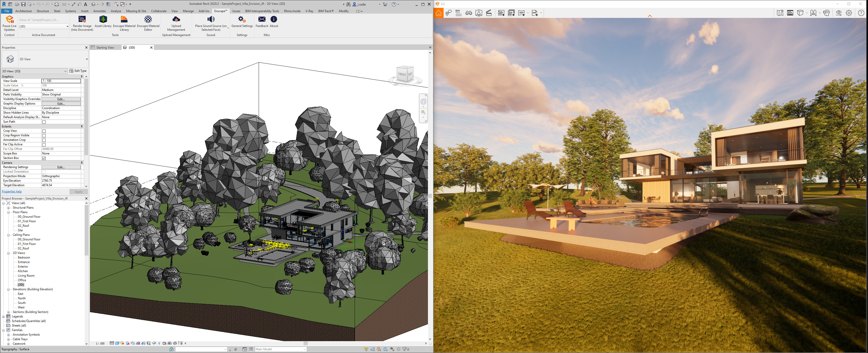Click the Upload Management cloud icon

pyautogui.click(x=176, y=19)
